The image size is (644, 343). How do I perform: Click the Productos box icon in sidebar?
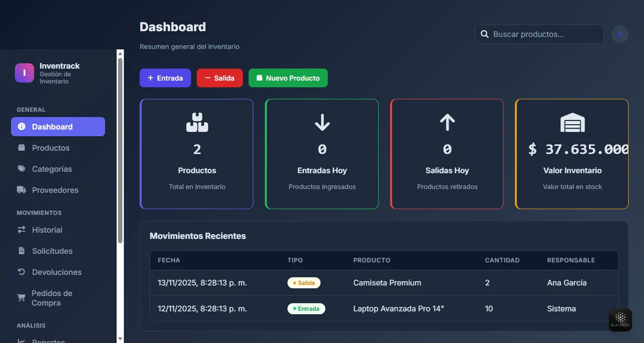[21, 148]
